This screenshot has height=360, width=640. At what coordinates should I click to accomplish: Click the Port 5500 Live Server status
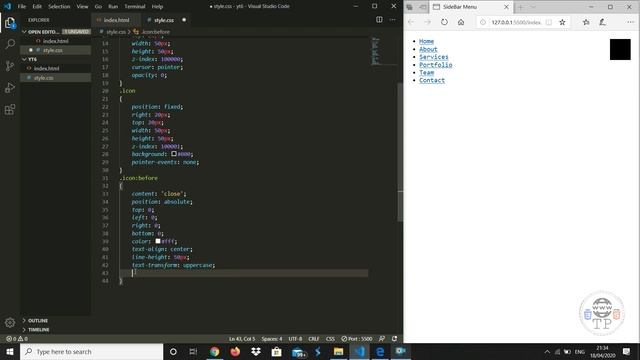[x=357, y=339]
